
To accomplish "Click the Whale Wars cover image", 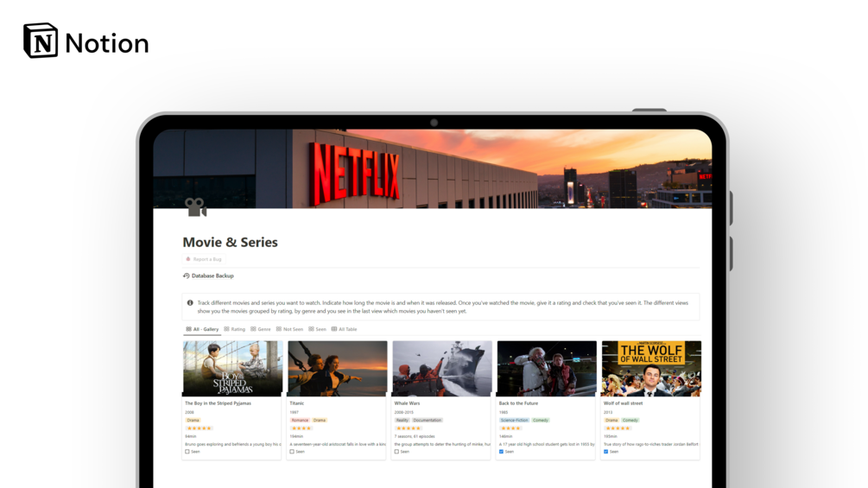I will (x=441, y=369).
